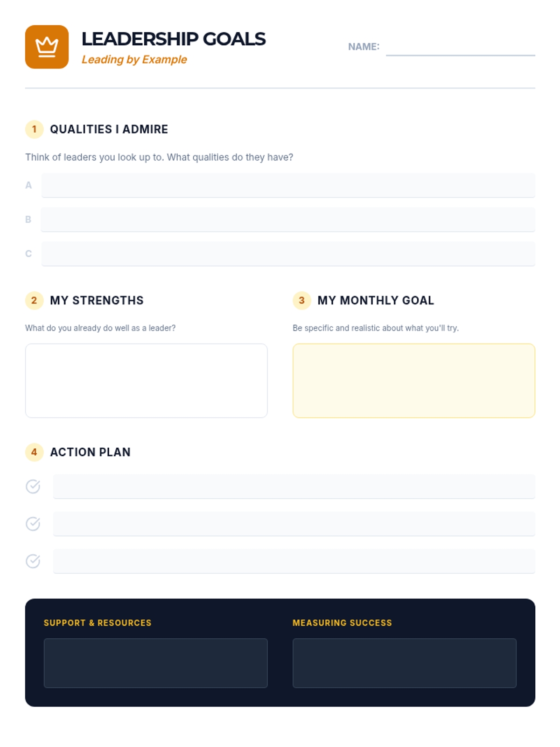Screen dimensions: 560x747
Task: Click the number 4 section badge
Action: click(34, 452)
